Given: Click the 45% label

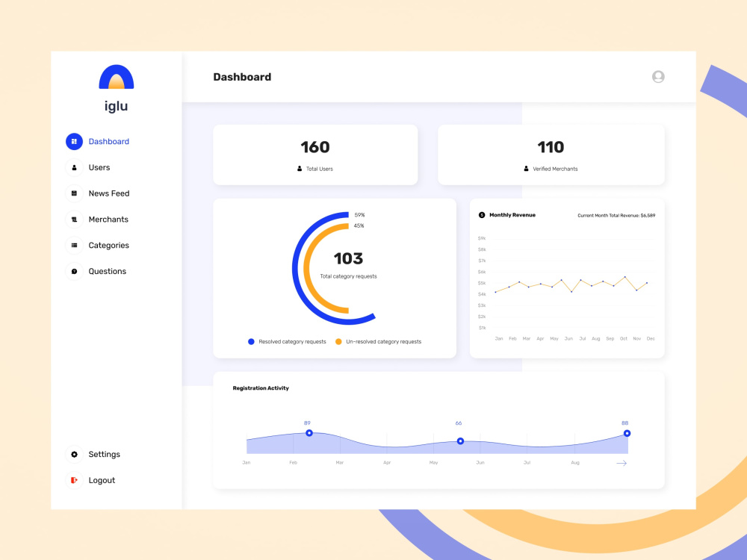Looking at the screenshot, I should point(359,225).
